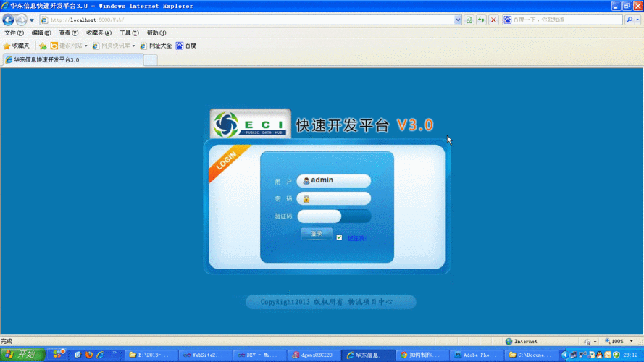Open the search provider dropdown arrow
The height and width of the screenshot is (362, 644).
(637, 20)
